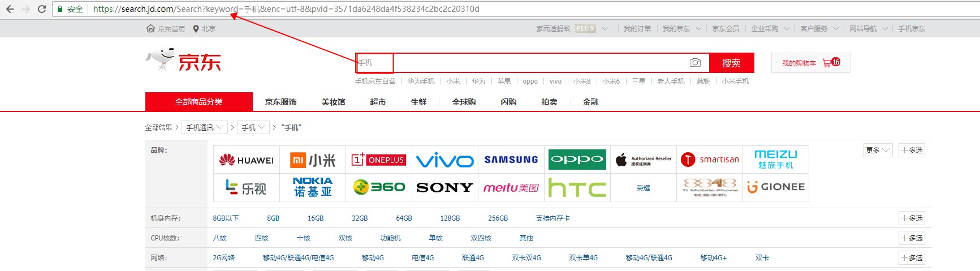Reload the page with refresh icon
Image resolution: width=980 pixels, height=271 pixels.
point(42,9)
